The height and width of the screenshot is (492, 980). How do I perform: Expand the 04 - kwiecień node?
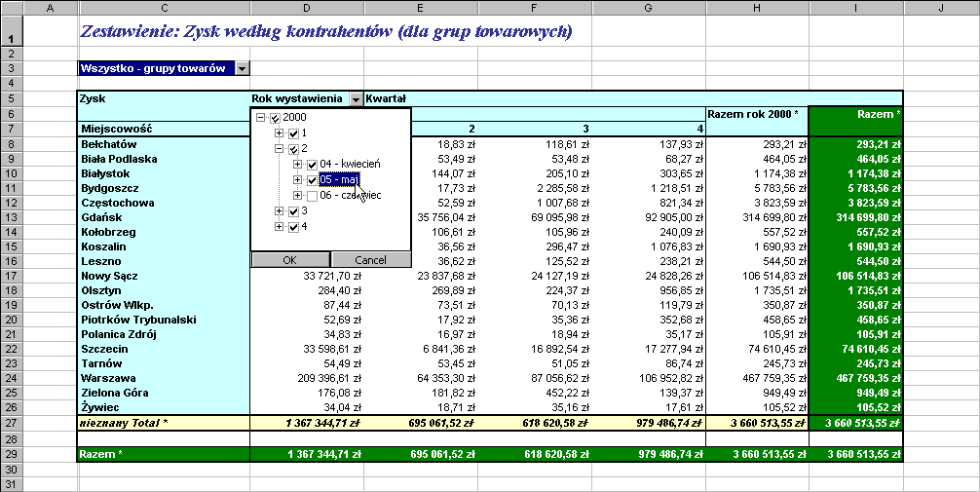point(298,165)
